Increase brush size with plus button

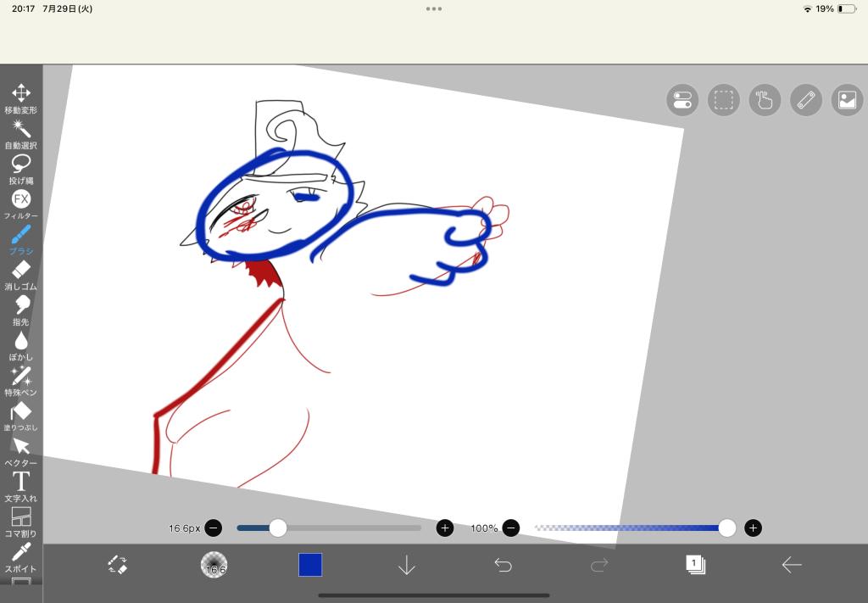[x=445, y=528]
